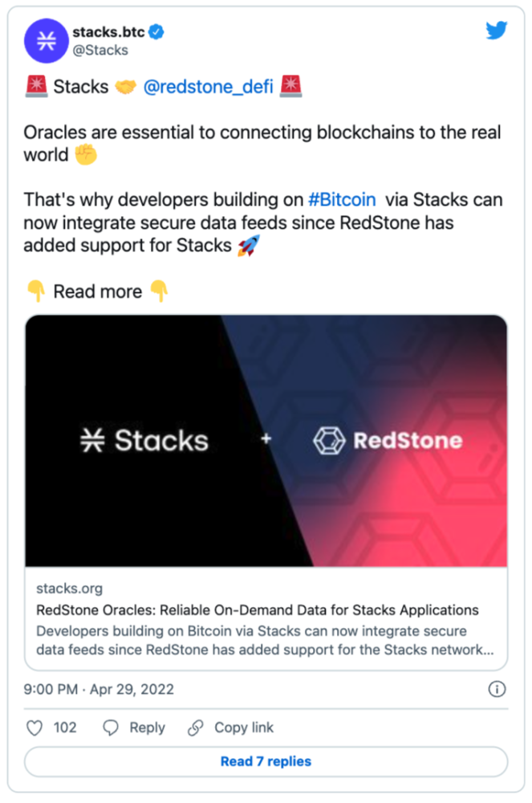Open the @redstone_defi mention
Screen dimensions: 532x803
(x=208, y=87)
